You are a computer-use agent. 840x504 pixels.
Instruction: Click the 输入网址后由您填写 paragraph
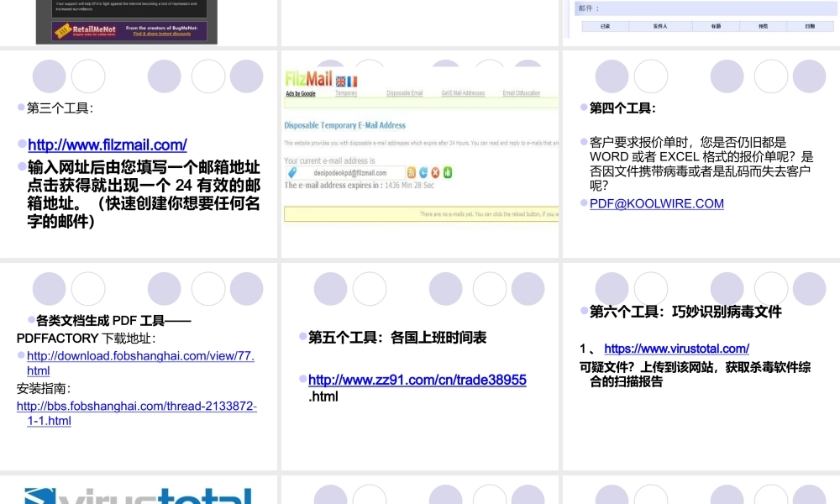(144, 194)
